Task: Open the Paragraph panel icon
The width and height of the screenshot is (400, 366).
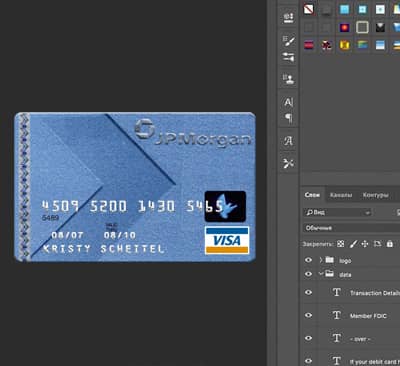Action: coord(289,118)
